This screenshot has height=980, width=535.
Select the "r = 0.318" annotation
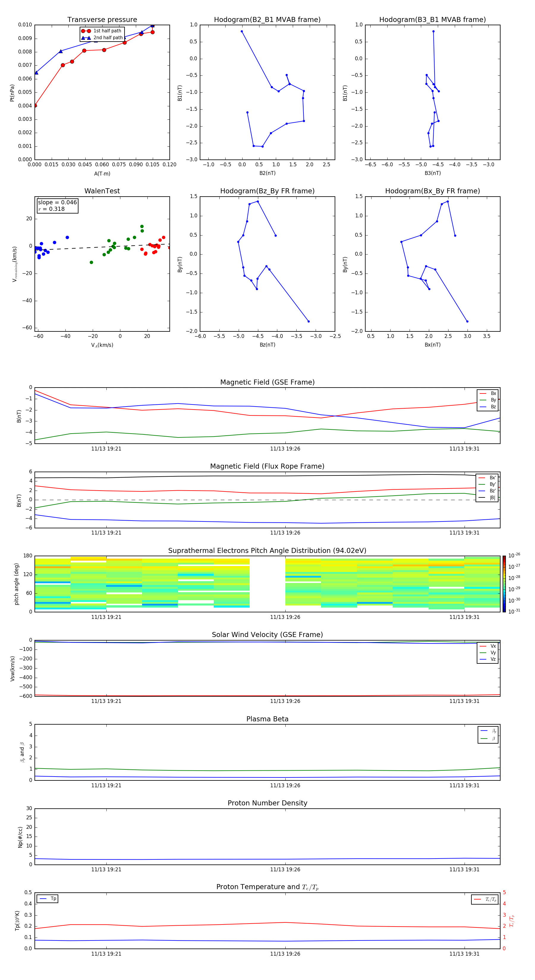coord(51,209)
